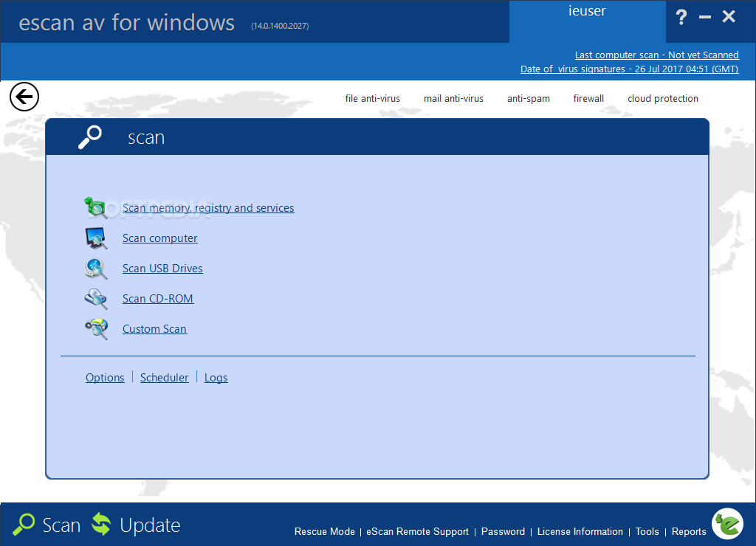
Task: Click the Scan label in bottom bar
Action: [x=61, y=525]
